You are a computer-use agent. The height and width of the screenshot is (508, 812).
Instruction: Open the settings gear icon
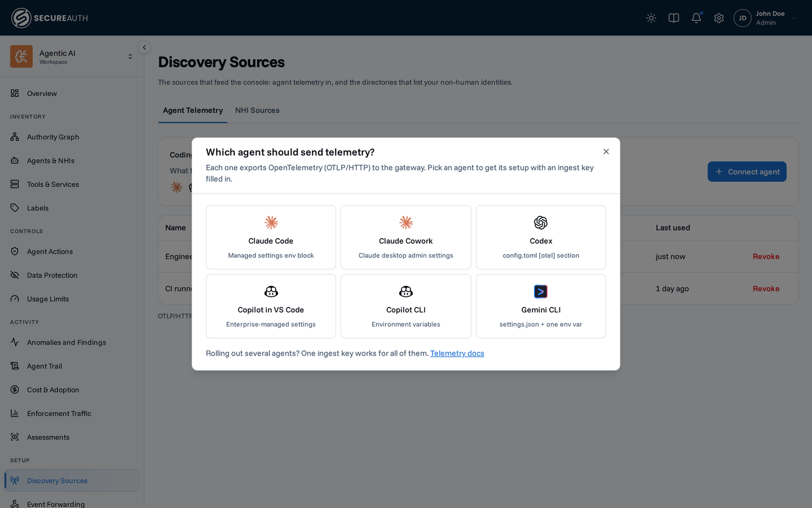click(x=719, y=18)
